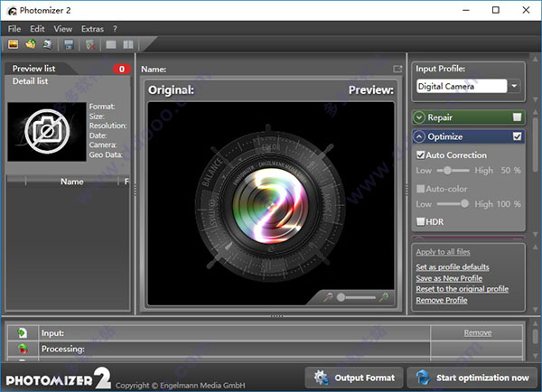
Task: Click the Processing row icon
Action: (x=23, y=349)
